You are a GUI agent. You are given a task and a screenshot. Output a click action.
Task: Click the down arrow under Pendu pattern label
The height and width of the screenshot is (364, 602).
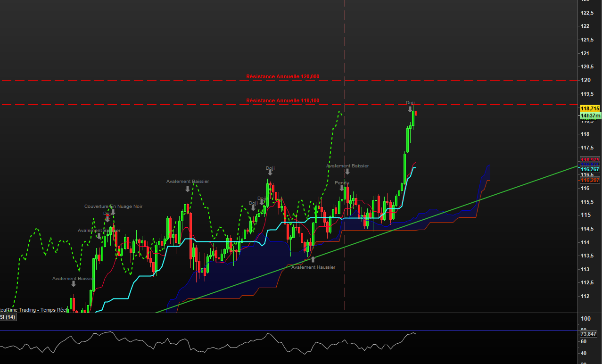(x=342, y=188)
